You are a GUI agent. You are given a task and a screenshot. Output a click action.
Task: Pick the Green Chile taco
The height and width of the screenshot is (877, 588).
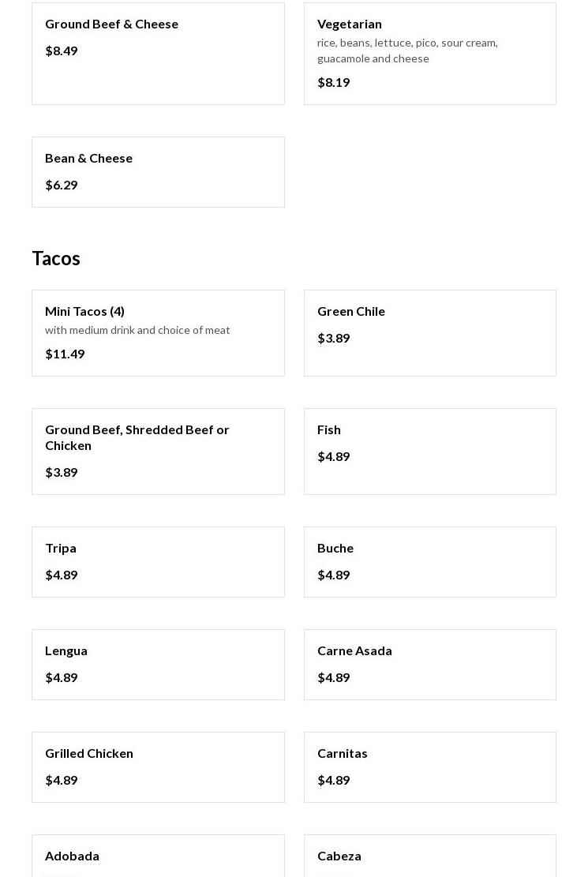click(x=429, y=332)
